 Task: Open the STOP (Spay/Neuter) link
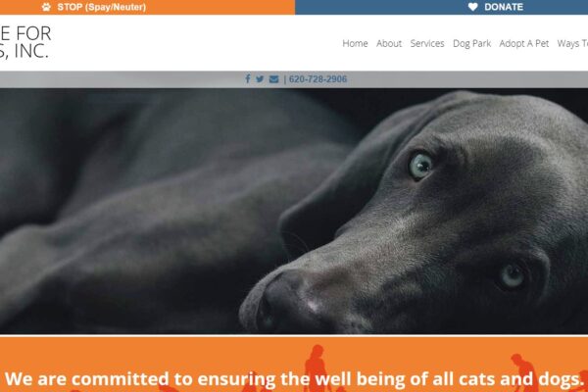102,7
